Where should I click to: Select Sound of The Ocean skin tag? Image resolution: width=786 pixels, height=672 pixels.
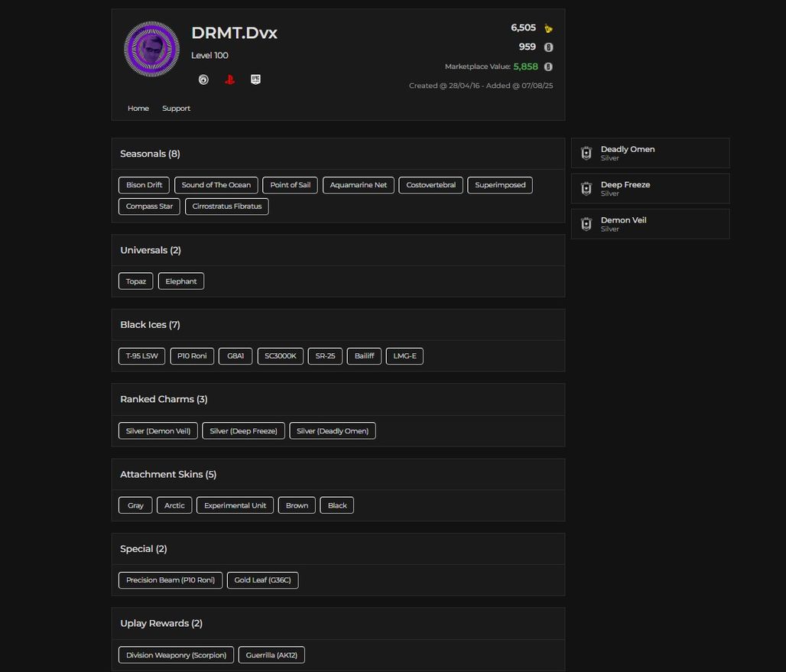coord(216,185)
